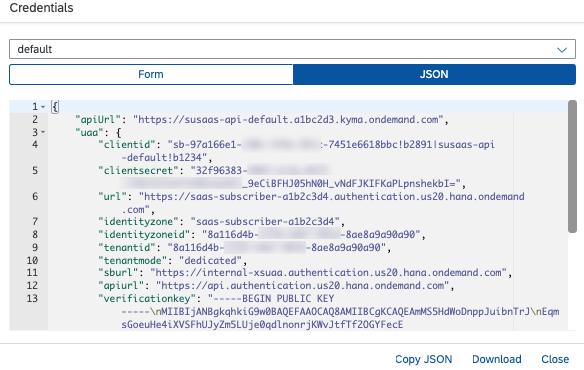
Task: Click the dropdown chevron arrow icon
Action: [562, 50]
